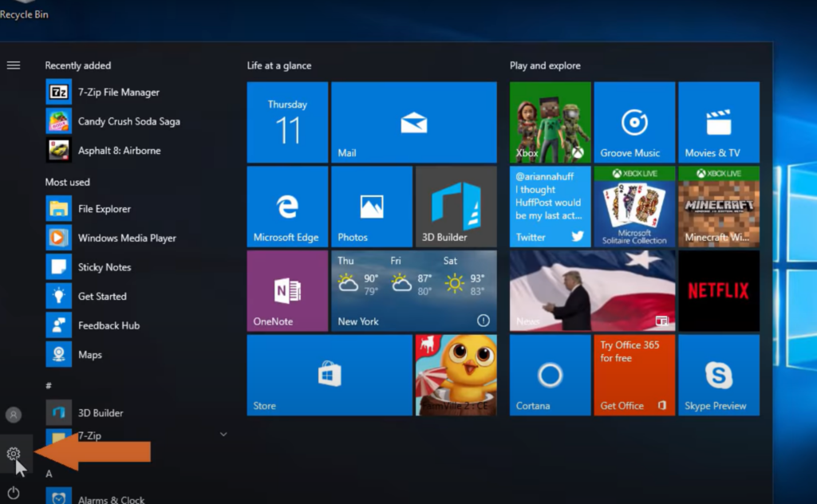The height and width of the screenshot is (504, 817).
Task: Open Candy Crush Soda Saga
Action: click(113, 121)
